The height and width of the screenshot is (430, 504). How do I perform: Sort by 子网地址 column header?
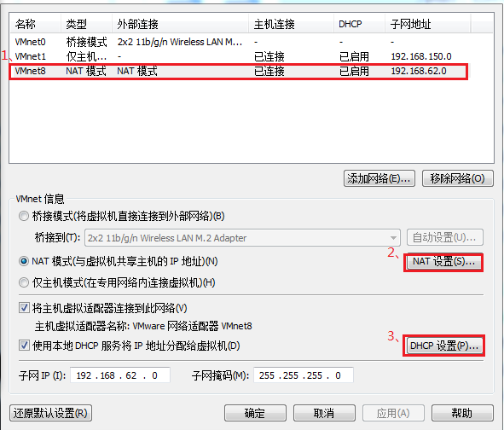(428, 24)
